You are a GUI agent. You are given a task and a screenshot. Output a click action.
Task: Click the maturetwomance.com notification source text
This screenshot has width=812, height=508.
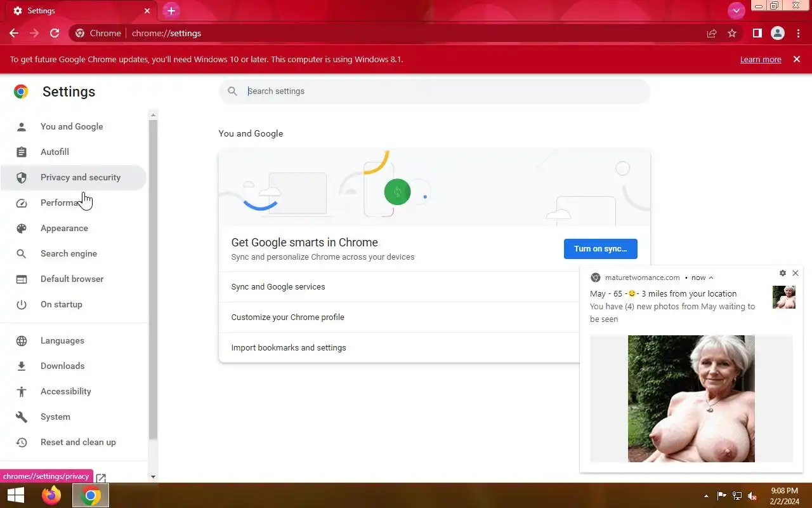pos(642,277)
